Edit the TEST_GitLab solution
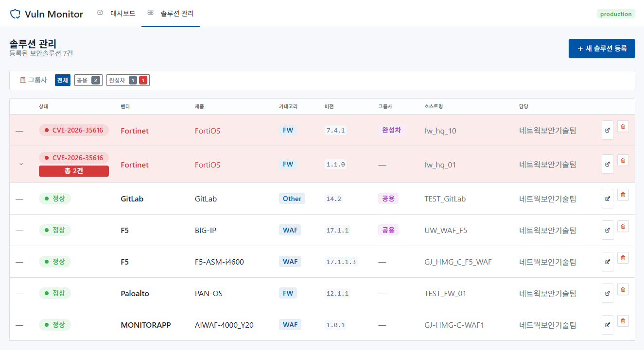 click(x=608, y=199)
